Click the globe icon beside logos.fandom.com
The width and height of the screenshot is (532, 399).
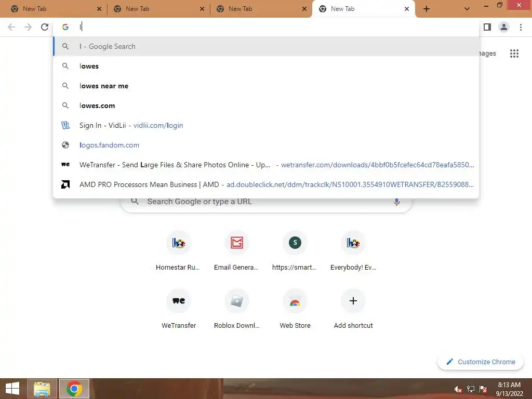pyautogui.click(x=65, y=145)
